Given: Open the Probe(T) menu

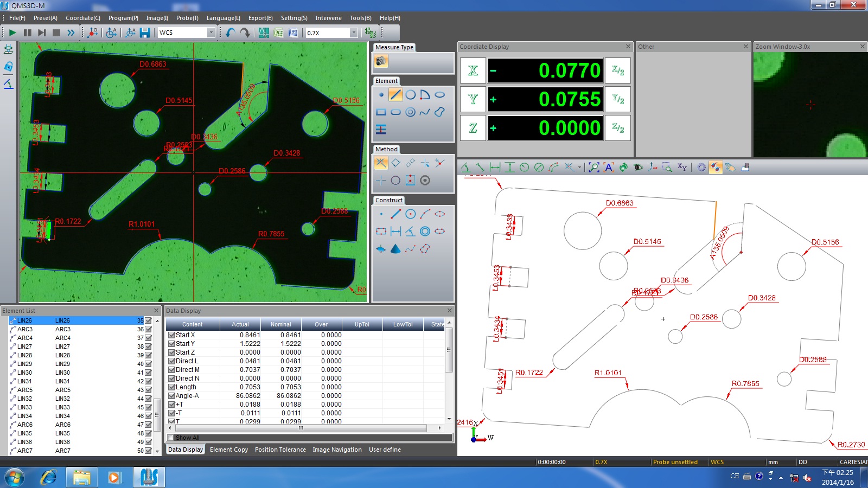Looking at the screenshot, I should click(187, 18).
